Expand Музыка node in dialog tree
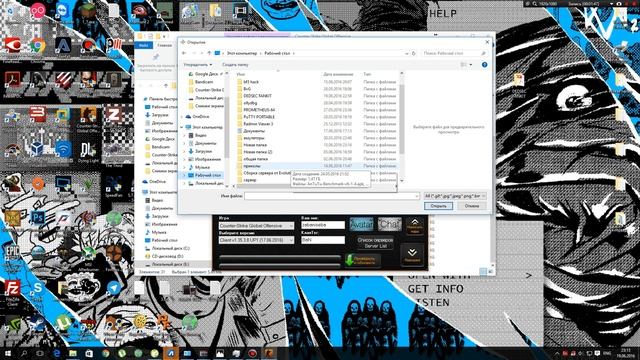This screenshot has width=640, height=360. [x=184, y=167]
